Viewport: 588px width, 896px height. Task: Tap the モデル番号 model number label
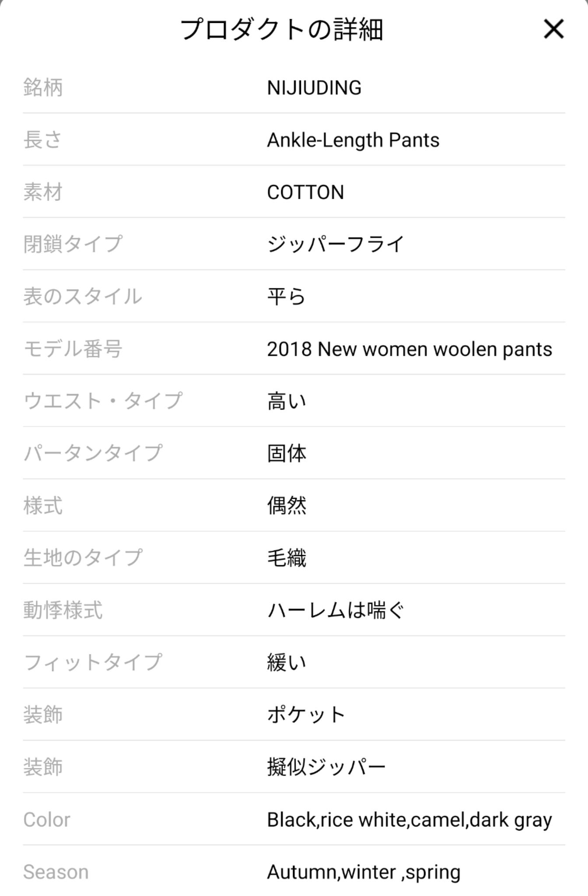[x=73, y=349]
